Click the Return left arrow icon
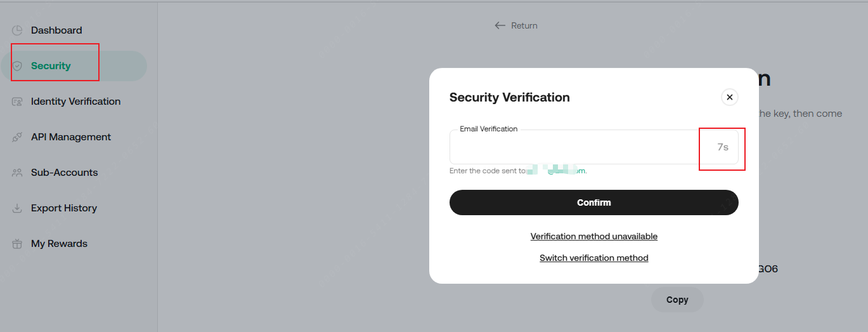 (500, 26)
